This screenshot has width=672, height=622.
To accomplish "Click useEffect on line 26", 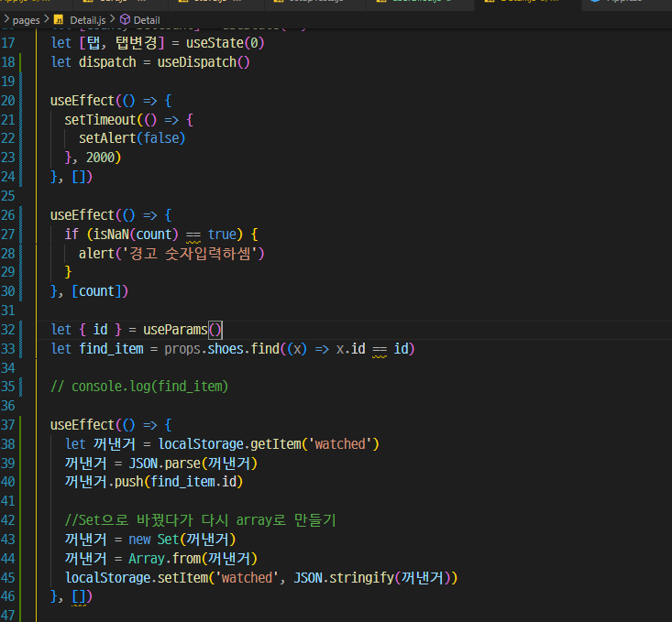I will tap(83, 215).
